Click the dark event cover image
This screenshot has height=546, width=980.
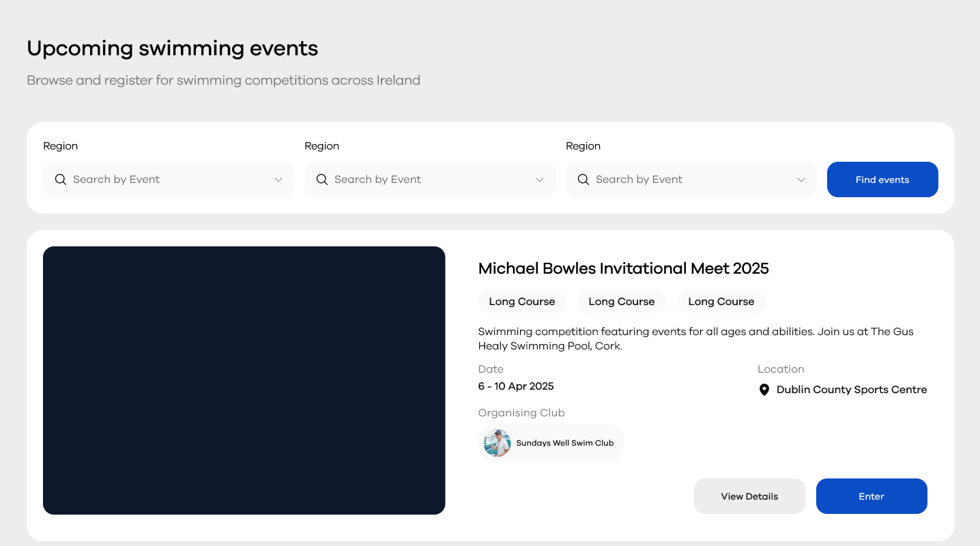(244, 379)
